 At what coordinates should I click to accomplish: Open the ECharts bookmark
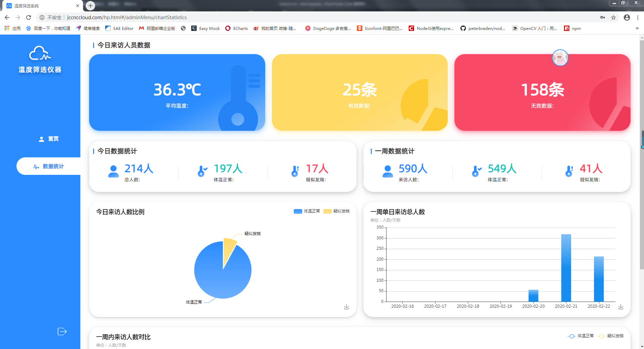tap(237, 29)
